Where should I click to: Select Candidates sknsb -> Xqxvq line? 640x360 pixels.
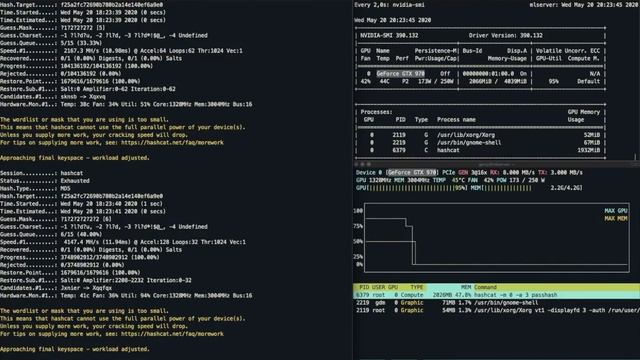click(53, 97)
